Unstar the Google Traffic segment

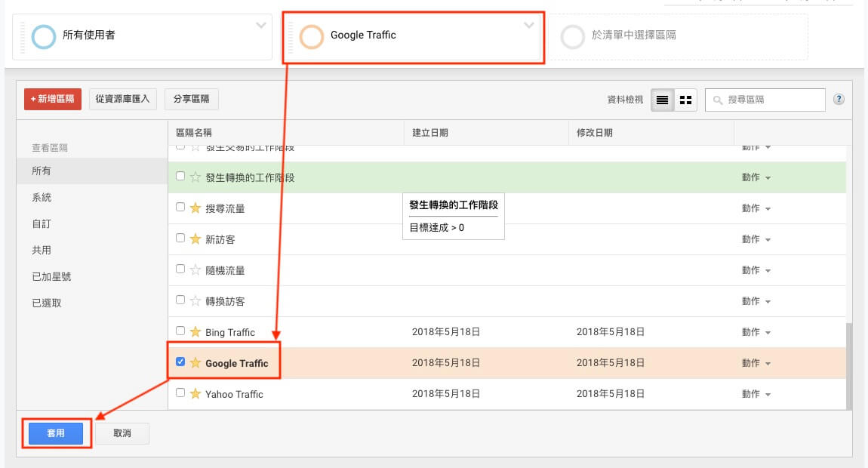[x=195, y=363]
